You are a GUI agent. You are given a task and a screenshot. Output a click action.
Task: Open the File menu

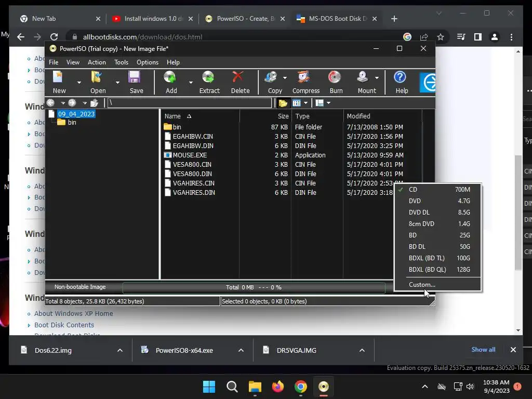point(54,62)
